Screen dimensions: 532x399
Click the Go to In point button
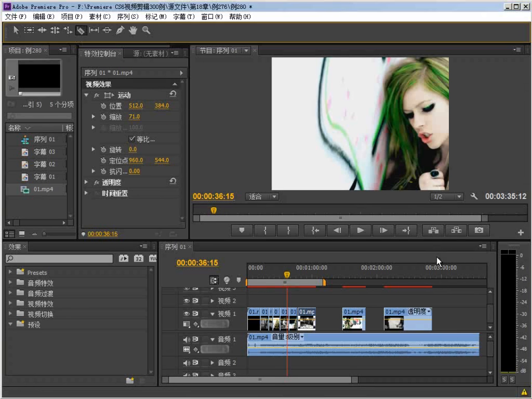pyautogui.click(x=315, y=231)
